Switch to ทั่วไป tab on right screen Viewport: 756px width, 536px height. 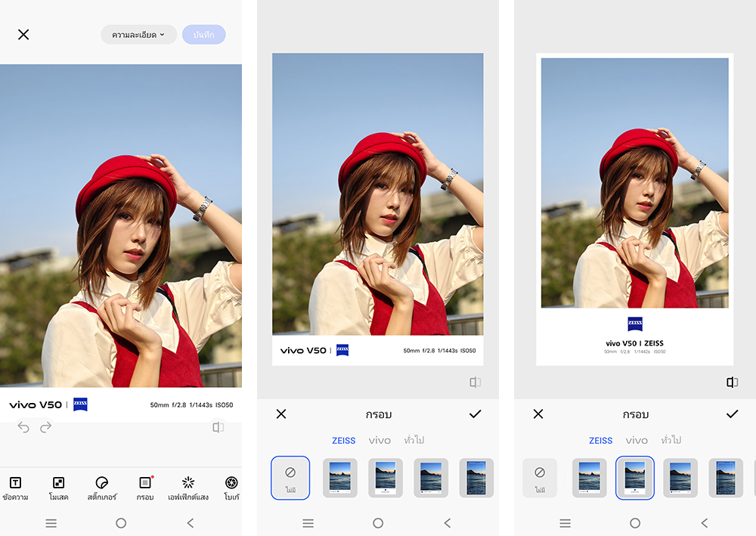(x=670, y=440)
